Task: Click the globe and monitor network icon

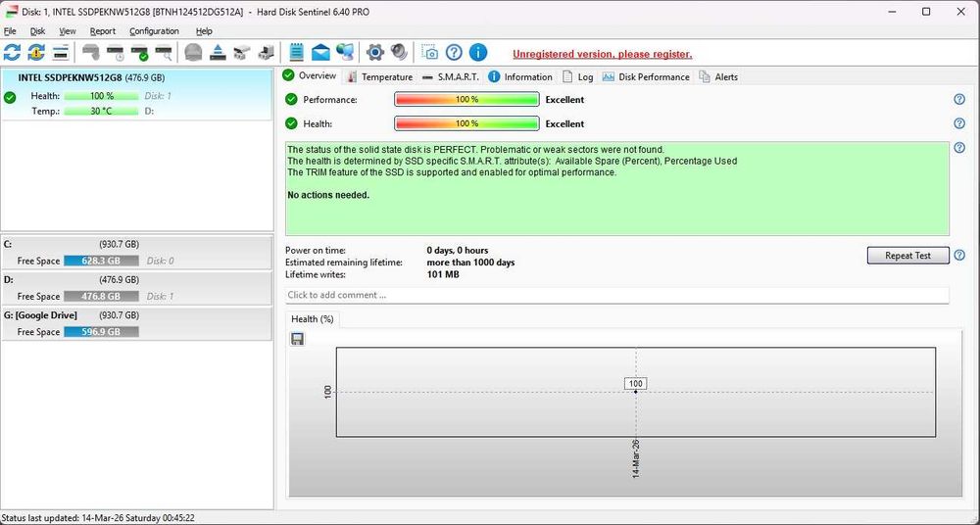Action: [345, 53]
